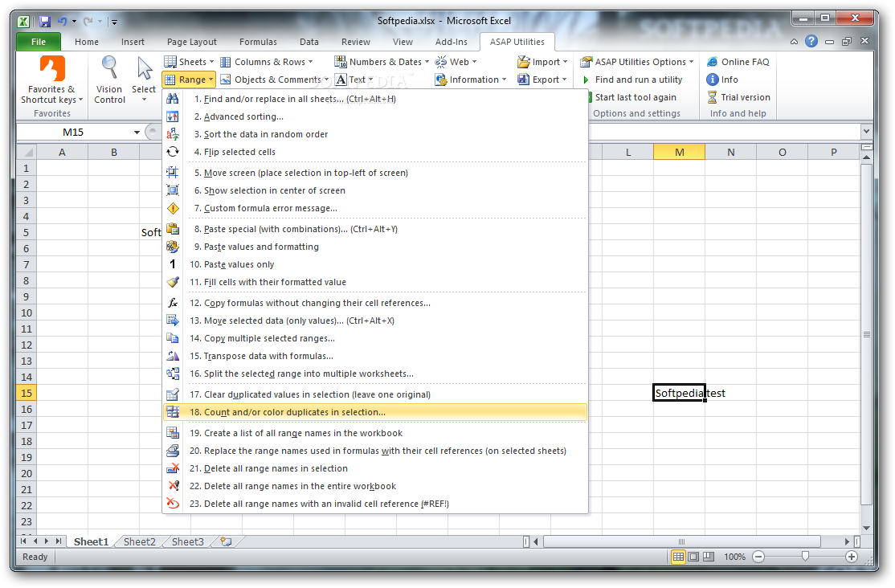Screen dimensions: 895x588
Task: Click the Delete all range names in workbook icon
Action: (173, 486)
